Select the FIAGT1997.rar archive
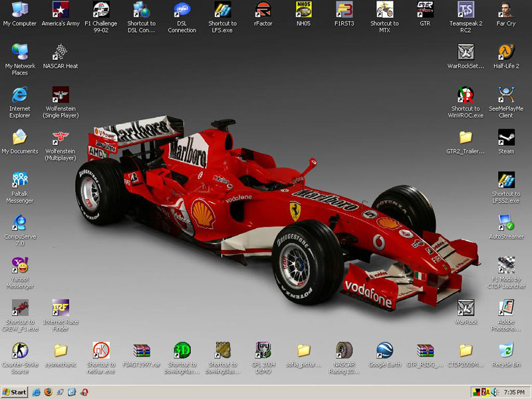This screenshot has height=399, width=532. point(141,354)
